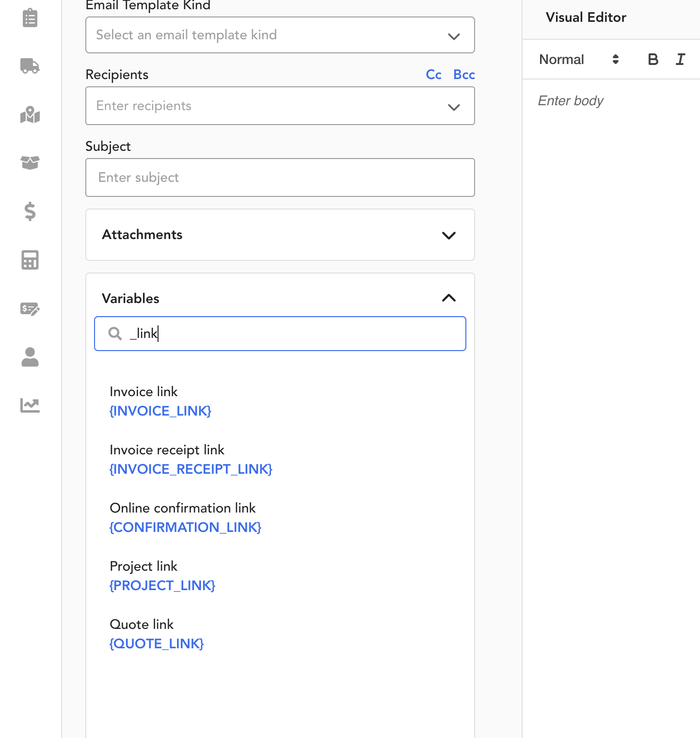
Task: Toggle italic formatting in Visual Editor
Action: (x=681, y=59)
